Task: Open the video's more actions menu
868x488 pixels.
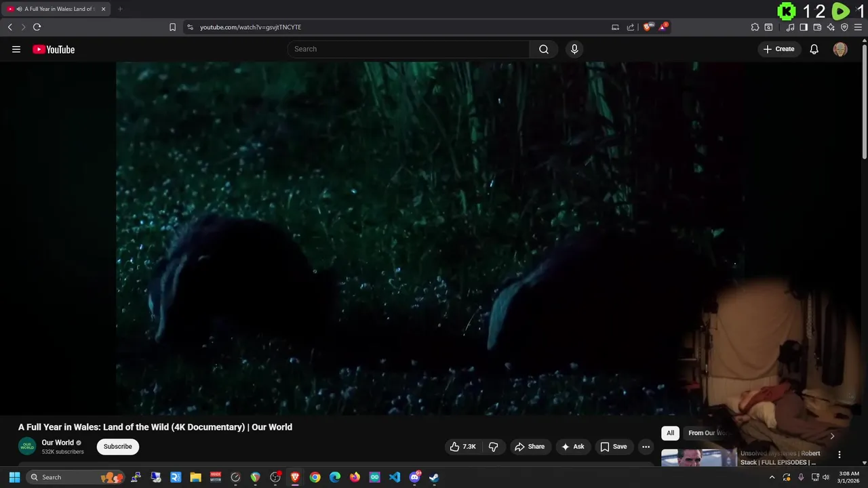Action: 646,447
